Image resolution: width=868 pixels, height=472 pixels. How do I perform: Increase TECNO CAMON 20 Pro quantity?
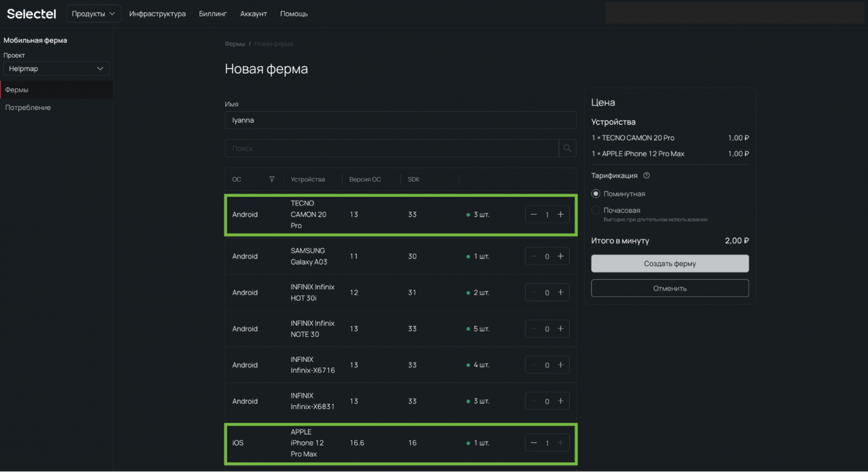point(560,215)
